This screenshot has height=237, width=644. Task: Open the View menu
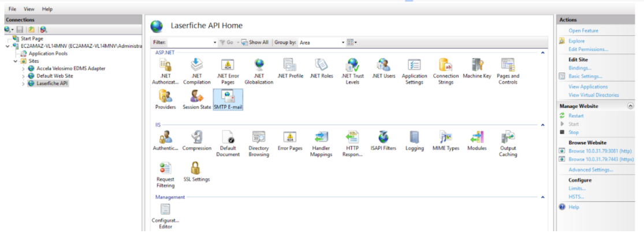tap(29, 9)
